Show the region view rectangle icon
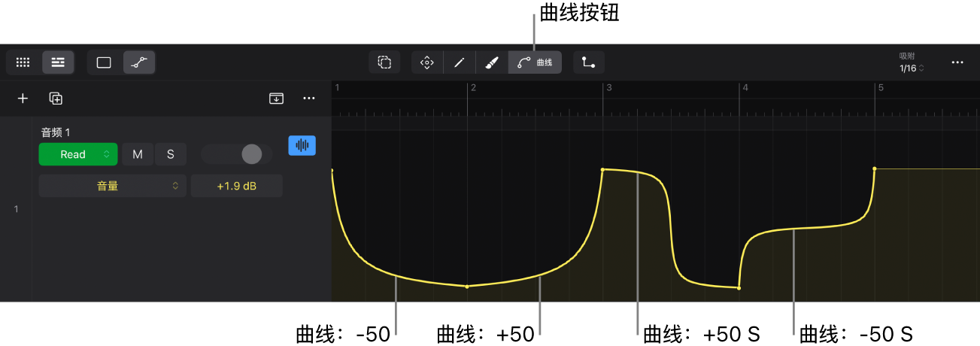 tap(104, 62)
